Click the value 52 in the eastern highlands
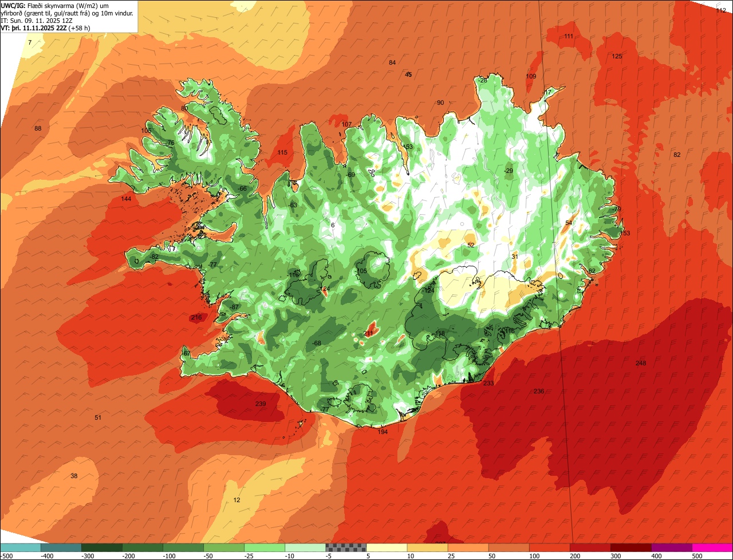Image resolution: width=733 pixels, height=560 pixels. [x=471, y=244]
